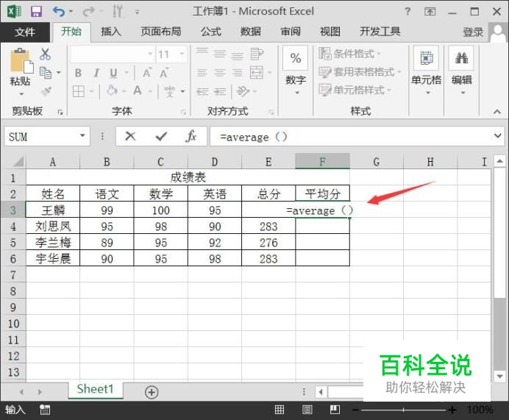Click the Align Right icon
509x420 pixels.
click(x=238, y=73)
